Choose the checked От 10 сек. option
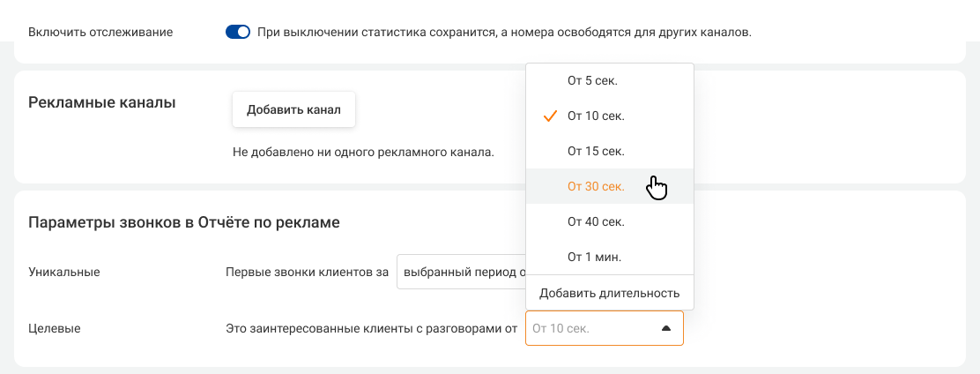This screenshot has height=374, width=980. tap(596, 116)
